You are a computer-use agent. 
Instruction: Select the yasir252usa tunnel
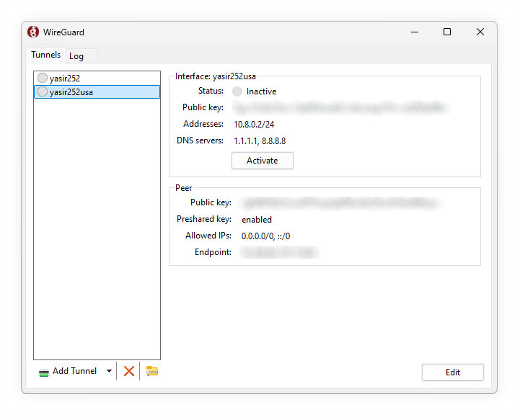coord(97,91)
